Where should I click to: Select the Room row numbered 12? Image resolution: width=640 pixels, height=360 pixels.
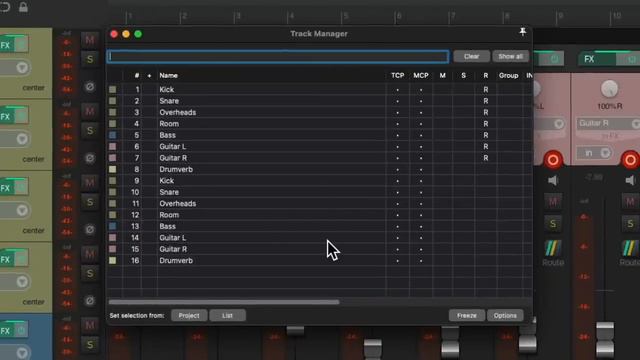click(x=319, y=215)
